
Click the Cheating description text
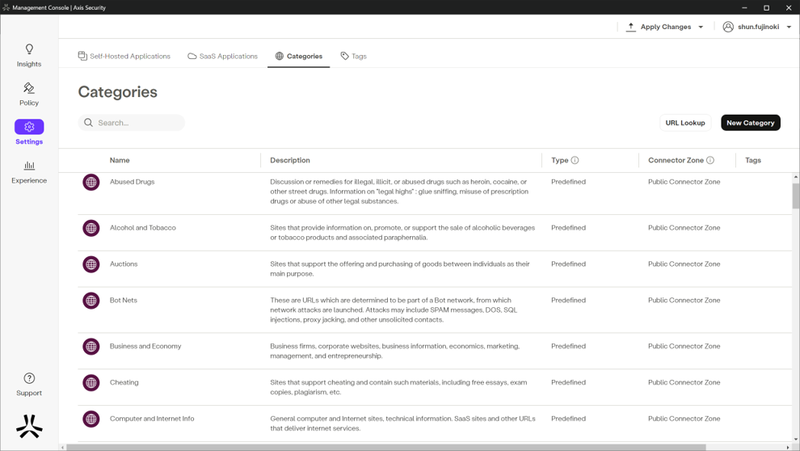pos(398,387)
